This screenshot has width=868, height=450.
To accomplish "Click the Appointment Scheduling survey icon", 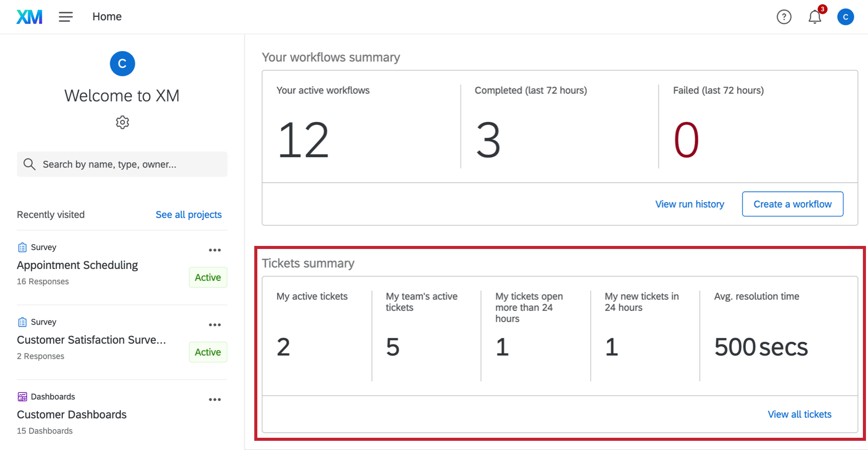I will (x=22, y=247).
